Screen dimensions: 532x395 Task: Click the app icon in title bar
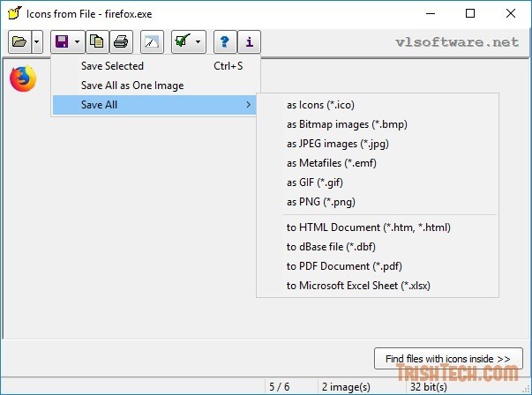[15, 13]
